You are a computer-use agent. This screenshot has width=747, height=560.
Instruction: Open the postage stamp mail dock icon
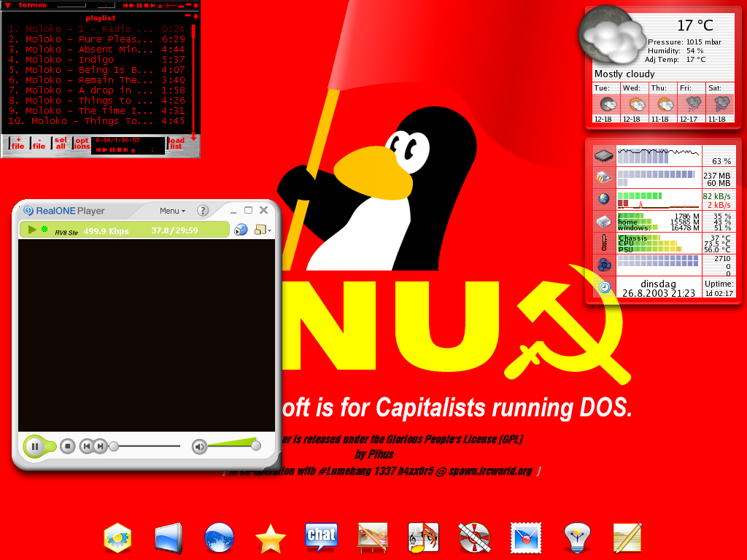525,538
